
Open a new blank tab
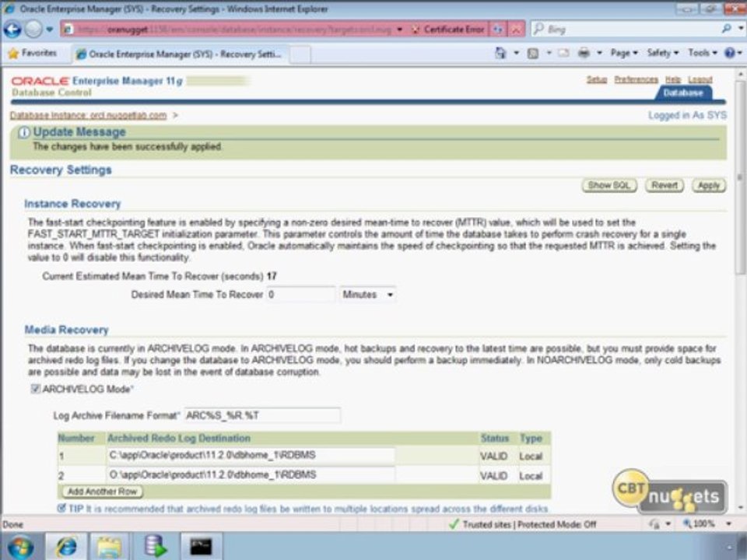pos(300,54)
